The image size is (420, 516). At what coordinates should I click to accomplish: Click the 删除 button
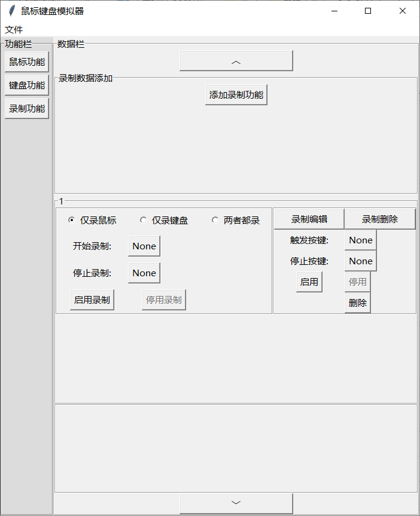coord(357,303)
